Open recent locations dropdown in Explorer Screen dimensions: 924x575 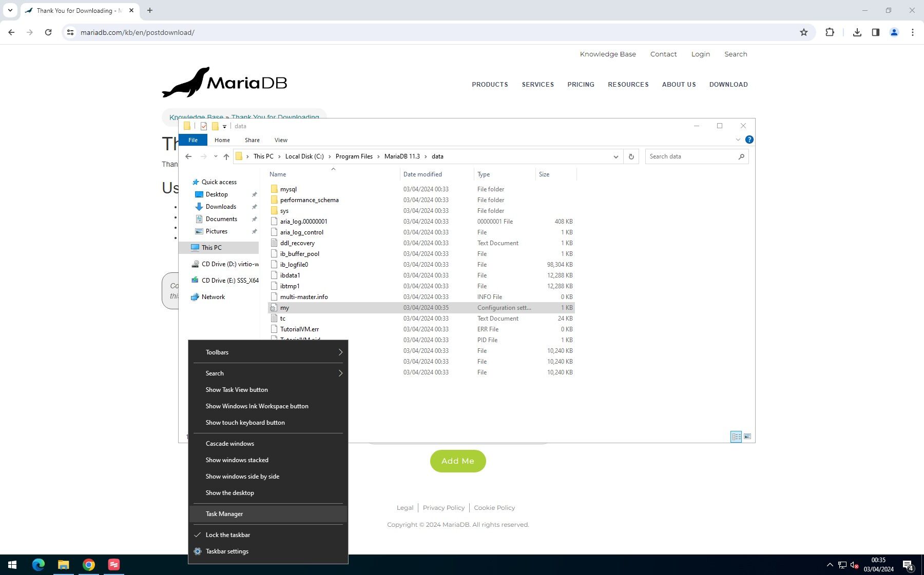coord(216,156)
